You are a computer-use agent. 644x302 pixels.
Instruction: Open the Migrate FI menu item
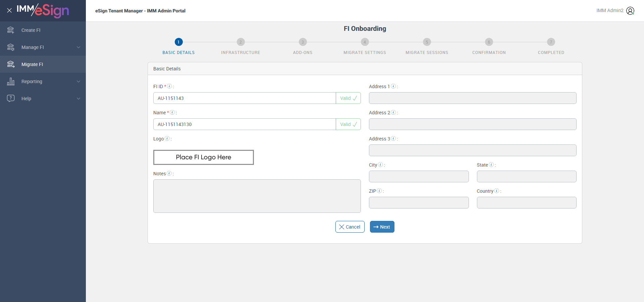[32, 64]
